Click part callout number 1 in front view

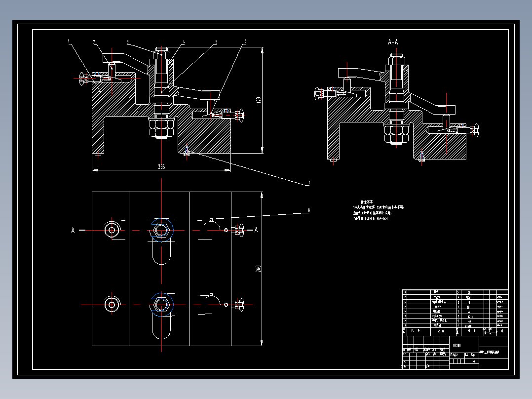[69, 41]
